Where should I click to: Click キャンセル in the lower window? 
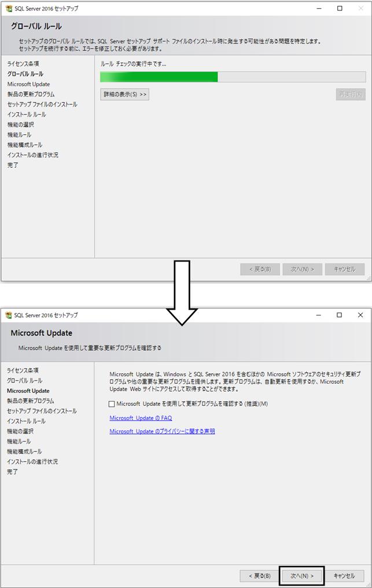[344, 576]
